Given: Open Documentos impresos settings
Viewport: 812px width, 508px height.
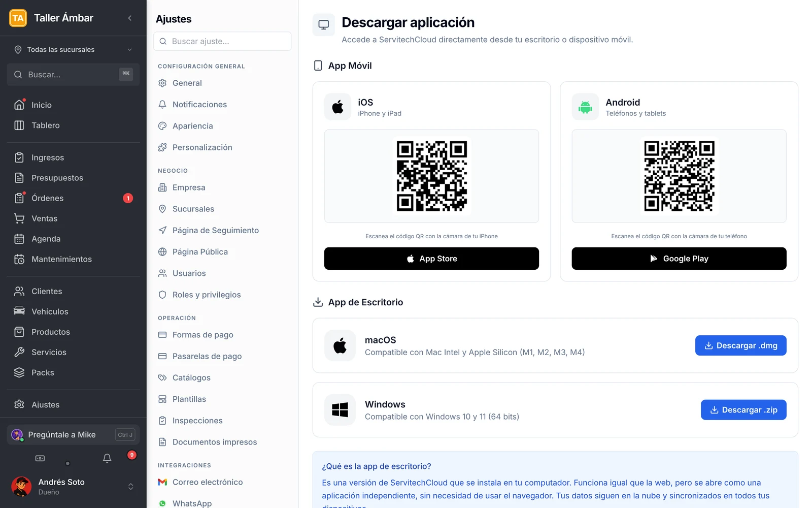Looking at the screenshot, I should (222, 442).
